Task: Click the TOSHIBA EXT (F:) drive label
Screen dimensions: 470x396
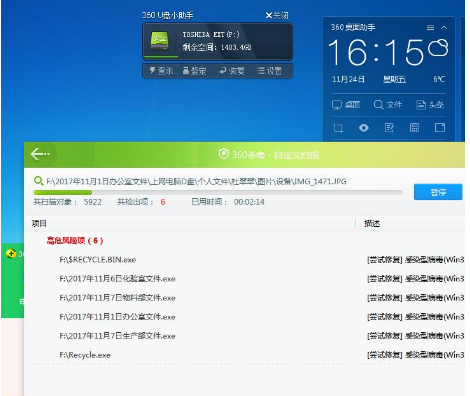Action: pos(211,35)
